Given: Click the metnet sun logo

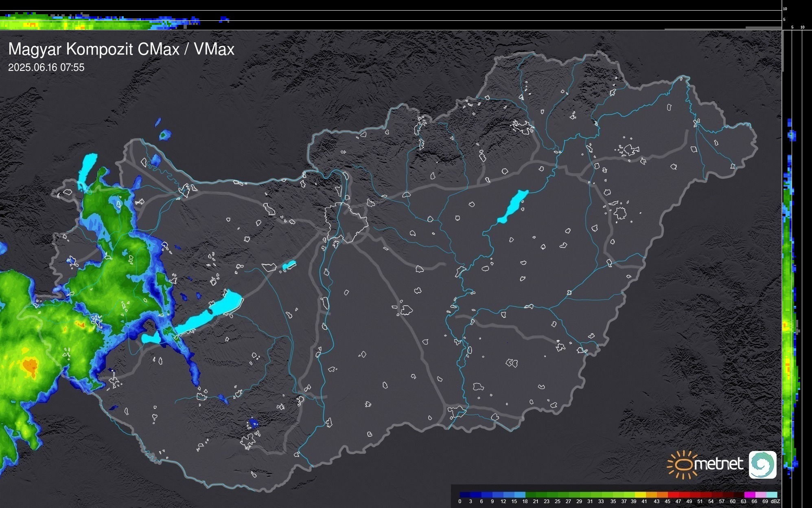Looking at the screenshot, I should pyautogui.click(x=683, y=464).
